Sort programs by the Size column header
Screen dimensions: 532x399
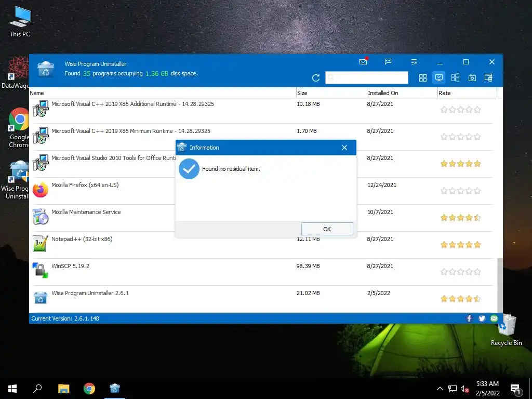click(x=331, y=93)
